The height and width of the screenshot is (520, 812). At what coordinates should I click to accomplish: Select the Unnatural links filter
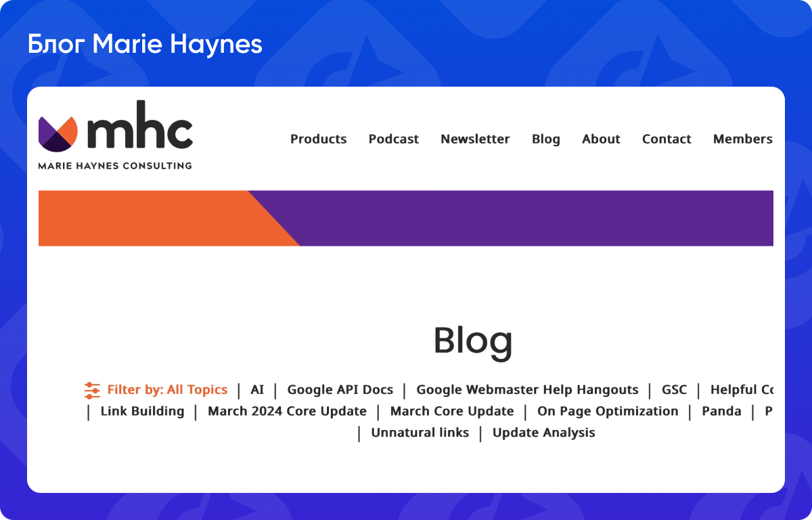420,433
